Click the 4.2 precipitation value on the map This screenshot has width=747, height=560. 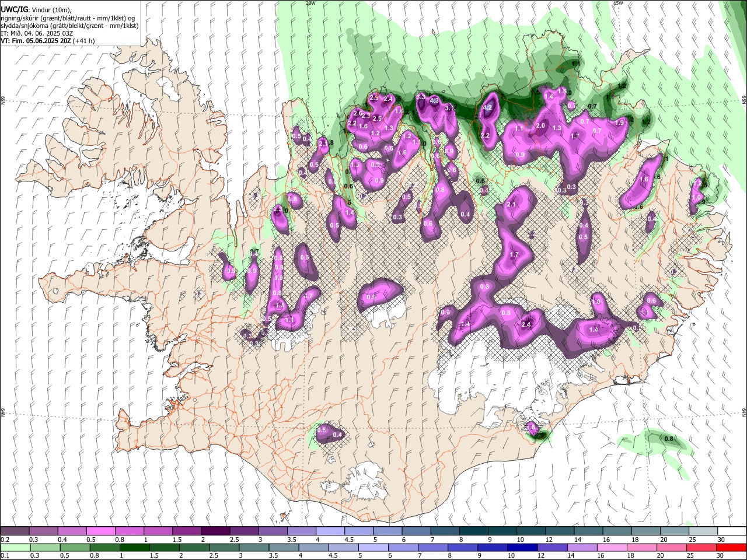488,107
